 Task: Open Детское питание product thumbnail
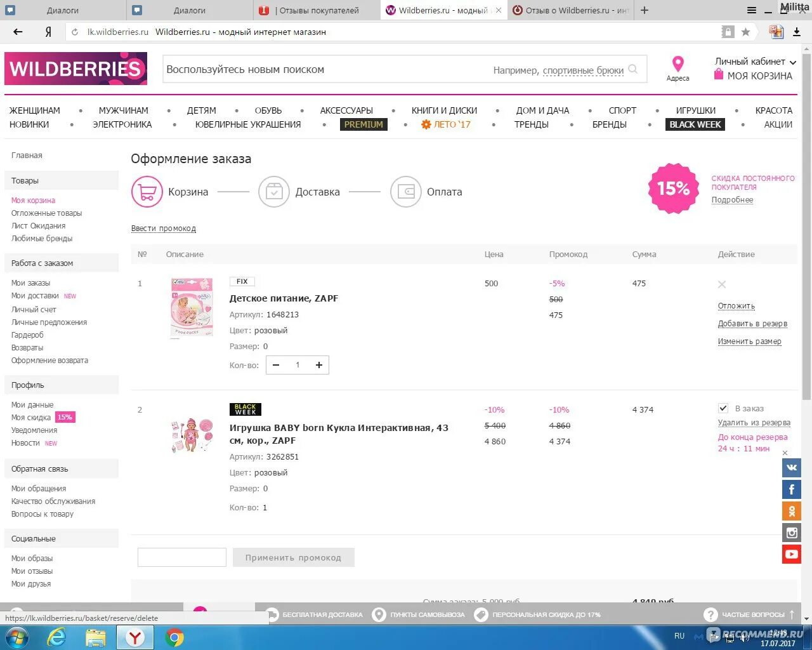[x=192, y=307]
